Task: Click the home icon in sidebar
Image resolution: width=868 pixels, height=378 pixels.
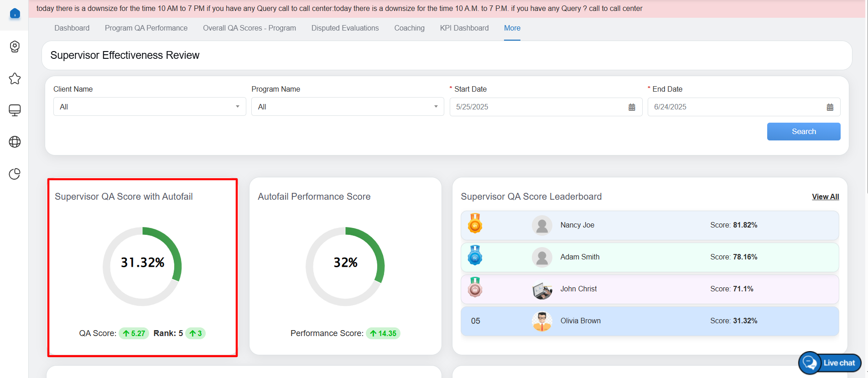Action: pyautogui.click(x=15, y=14)
